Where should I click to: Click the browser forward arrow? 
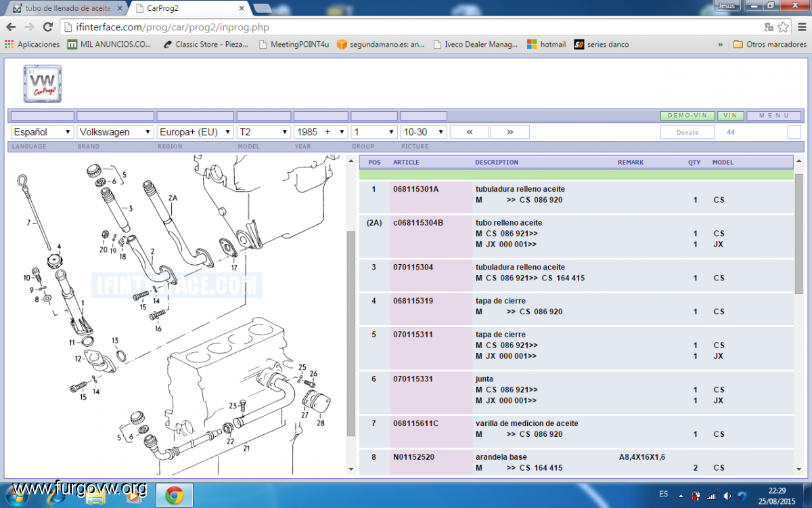[29, 27]
